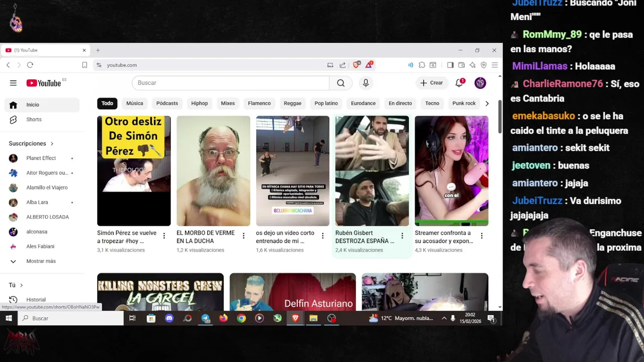Start voice search with microphone icon
The width and height of the screenshot is (644, 362).
pyautogui.click(x=366, y=83)
